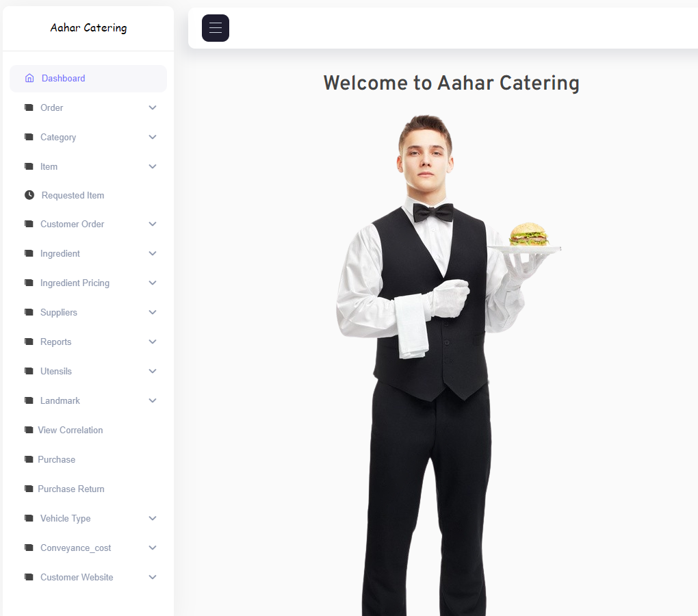Click the icon beside Purchase Return

29,489
